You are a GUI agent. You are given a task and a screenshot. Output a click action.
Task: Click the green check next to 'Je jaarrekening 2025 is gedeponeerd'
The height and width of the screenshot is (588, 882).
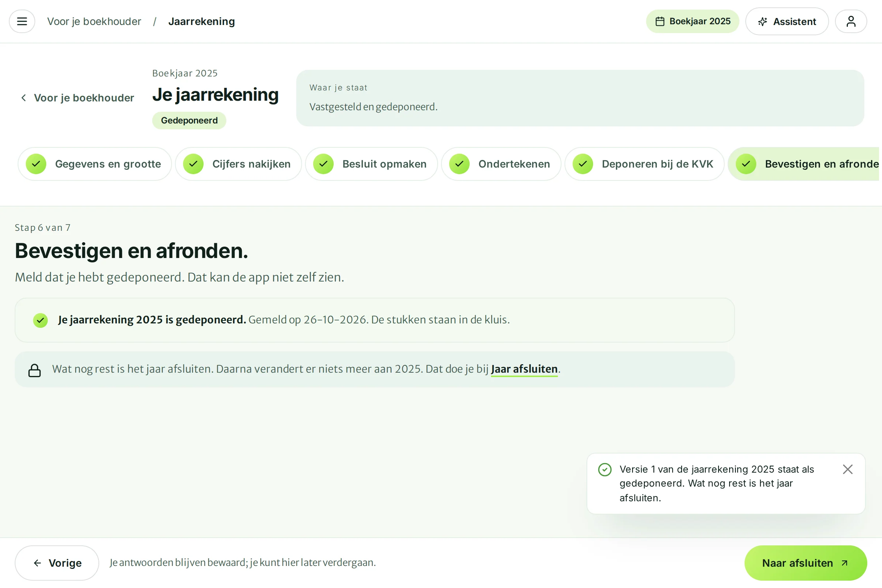click(x=40, y=320)
